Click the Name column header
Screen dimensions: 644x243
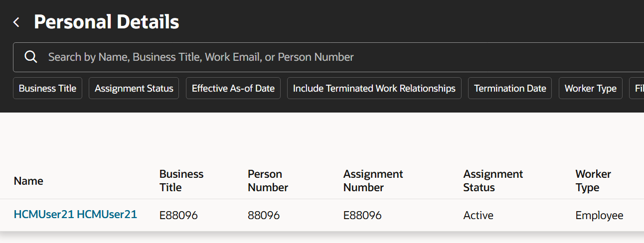(x=28, y=181)
